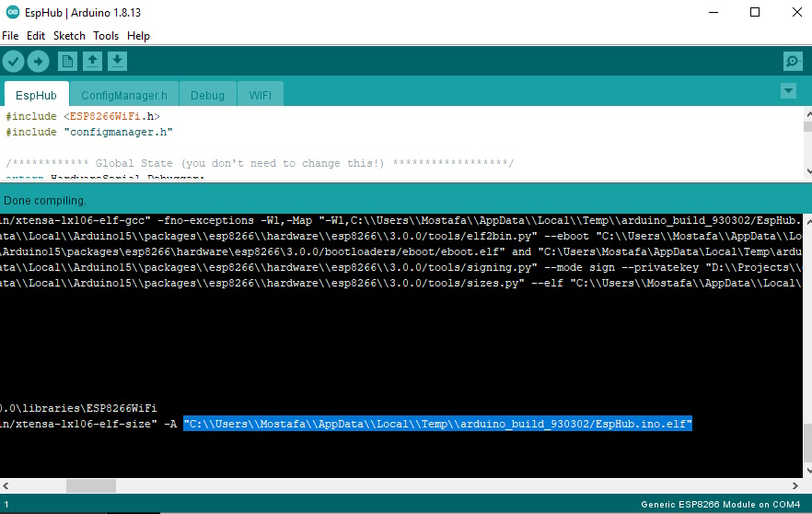This screenshot has height=514, width=812.
Task: Click the eboot.elf console line
Action: tap(400, 251)
